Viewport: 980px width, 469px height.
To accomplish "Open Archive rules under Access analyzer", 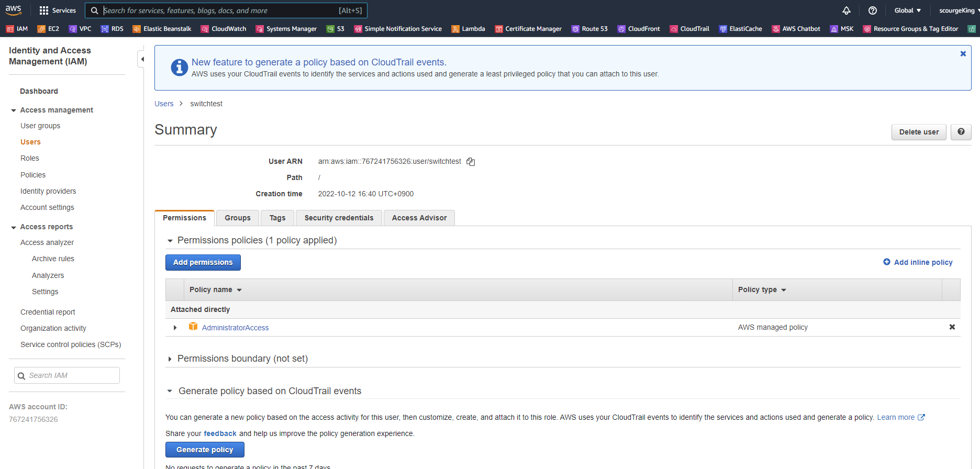I will (53, 259).
